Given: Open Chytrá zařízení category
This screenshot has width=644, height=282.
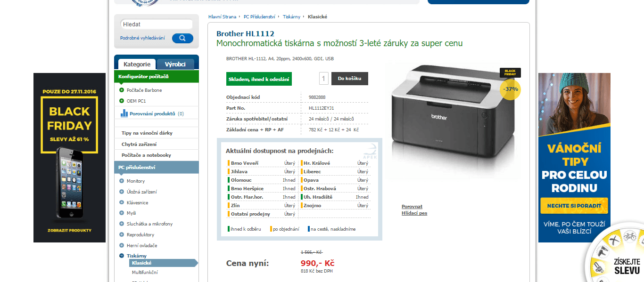Looking at the screenshot, I should pyautogui.click(x=139, y=144).
